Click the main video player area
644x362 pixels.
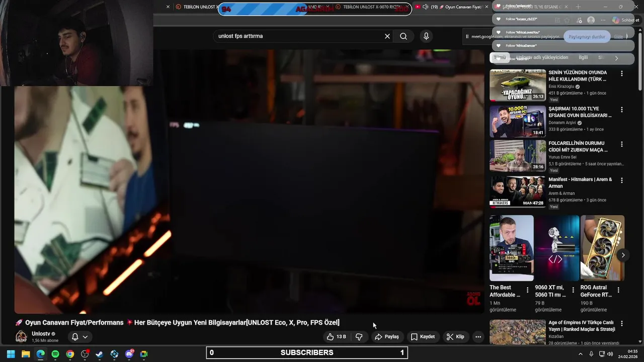(249, 181)
